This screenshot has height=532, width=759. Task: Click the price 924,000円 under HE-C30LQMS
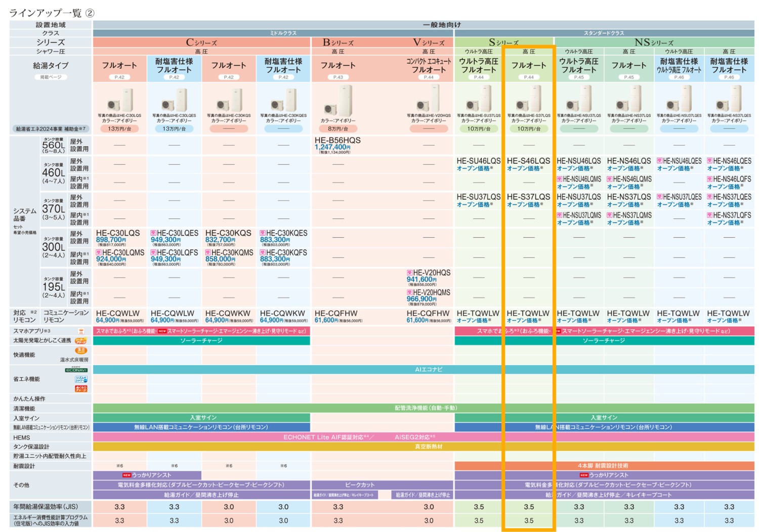[111, 259]
